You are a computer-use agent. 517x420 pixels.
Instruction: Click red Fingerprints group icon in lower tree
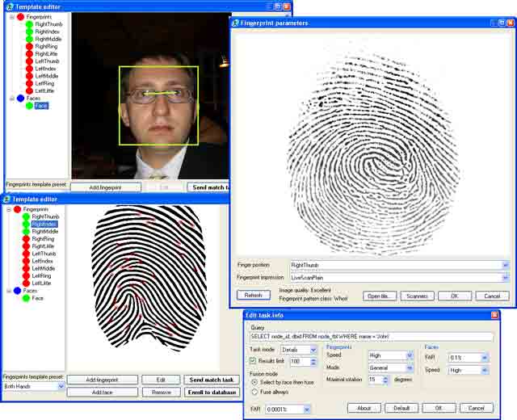point(18,209)
